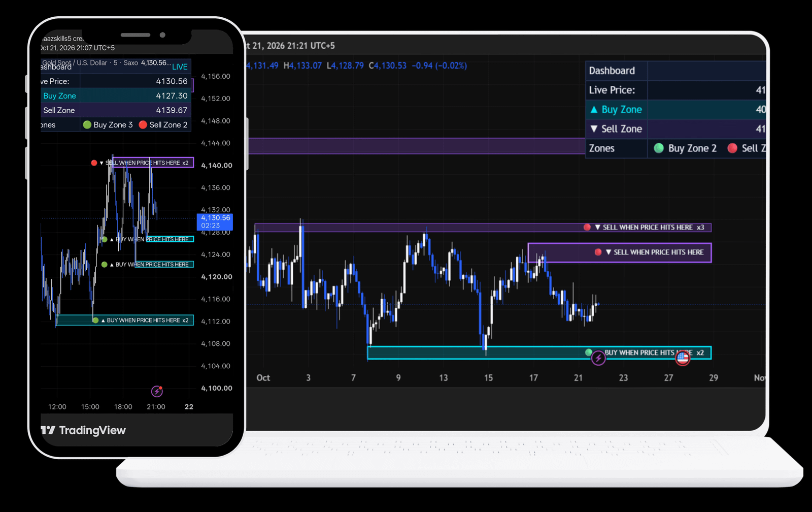Click the high value H4,133.07 on laptop chart
The width and height of the screenshot is (812, 512).
click(x=302, y=66)
